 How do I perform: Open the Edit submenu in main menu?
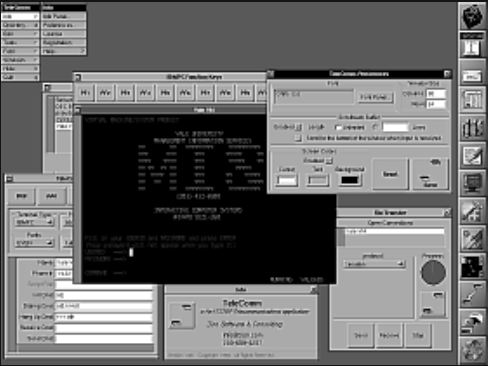(x=20, y=34)
